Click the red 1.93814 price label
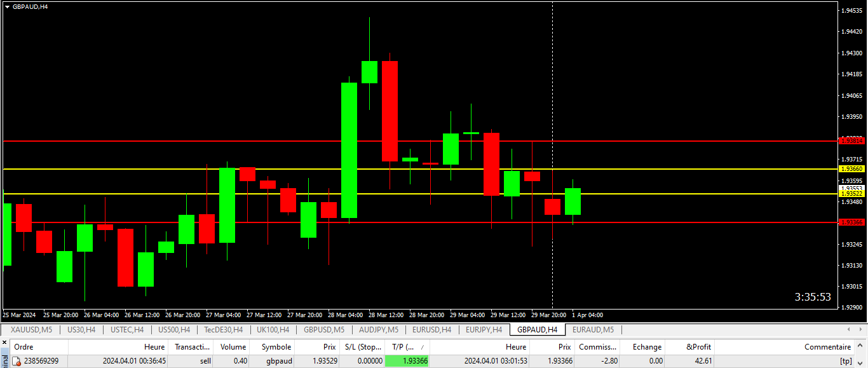Screen dimensions: 868x368 pos(852,140)
